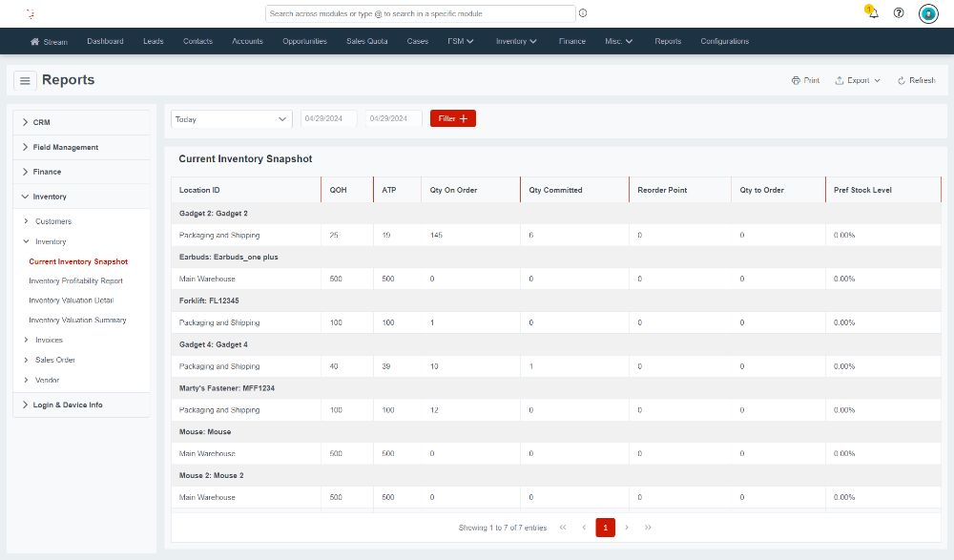Click the next page arrow in pagination
Screen dimensions: 954x560
pos(627,527)
